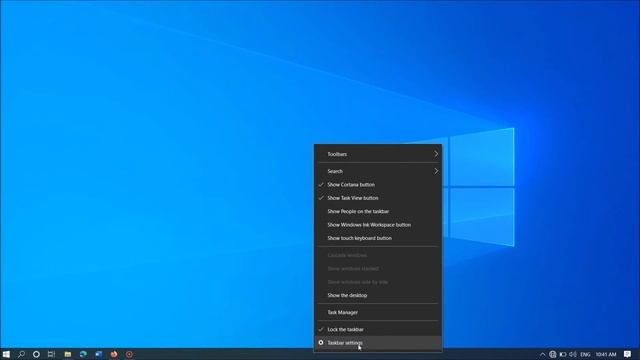Show hidden system tray icons

pyautogui.click(x=542, y=354)
